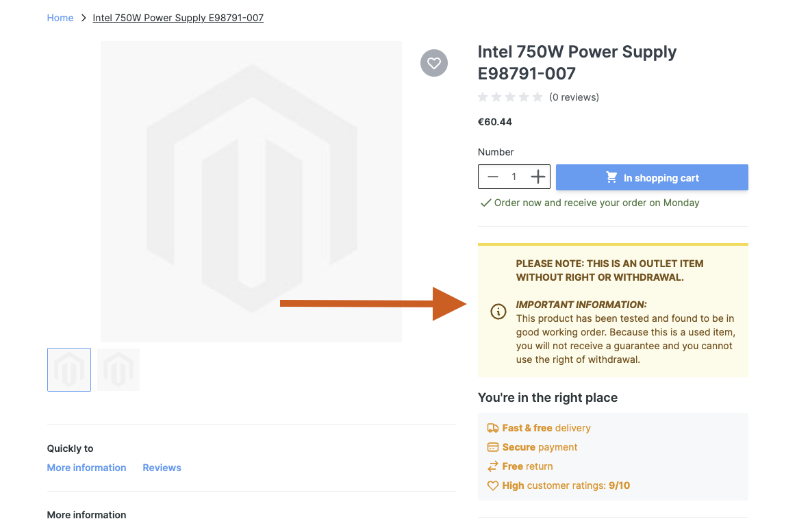Image resolution: width=797 pixels, height=532 pixels.
Task: Select the second product thumbnail
Action: point(118,370)
